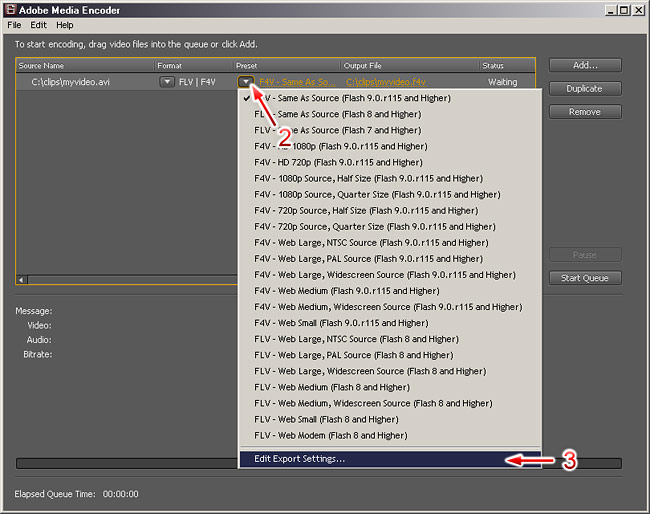Select FLV - Web Medium (Flash 8 and Higher)
This screenshot has height=514, width=650.
tap(390, 387)
